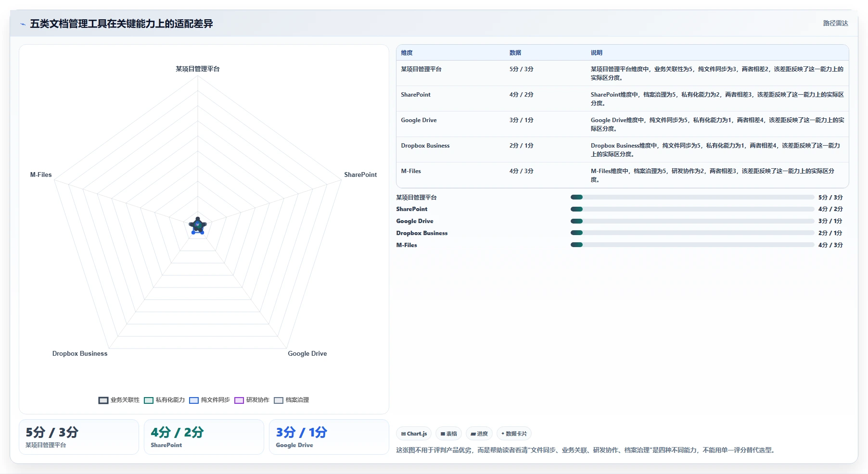868x474 pixels.
Task: Click progress list value 2分 / 1分
Action: (830, 233)
